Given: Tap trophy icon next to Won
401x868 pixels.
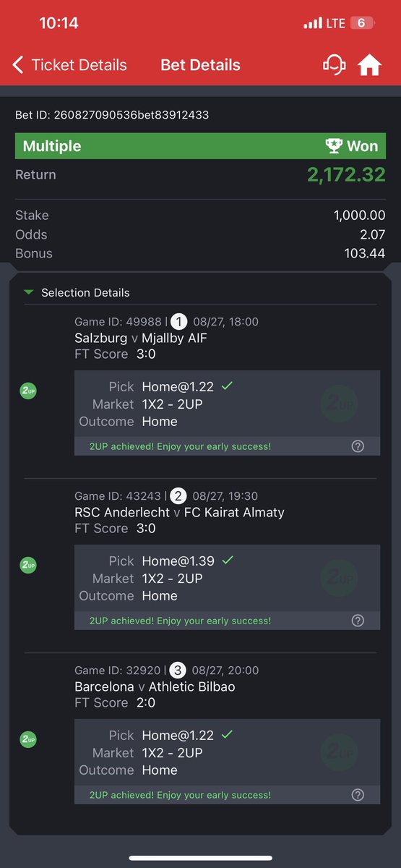Looking at the screenshot, I should point(334,146).
